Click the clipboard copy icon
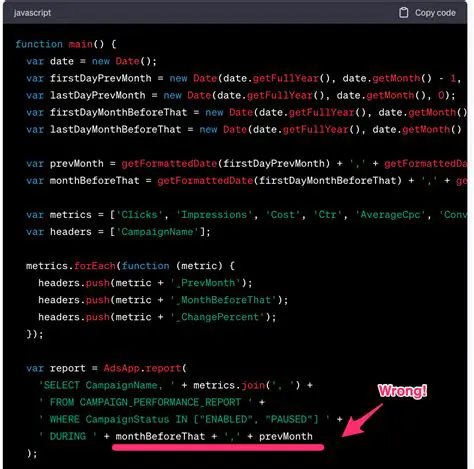The width and height of the screenshot is (474, 469). (404, 13)
